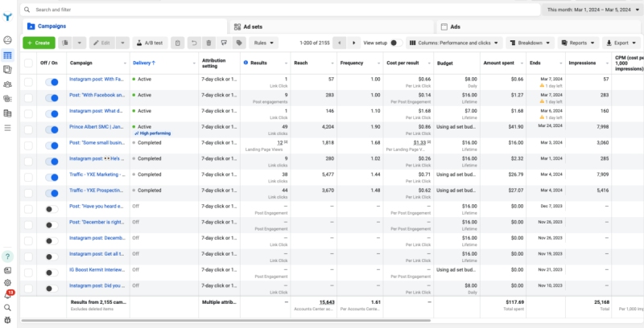Click the 'Results from 2,155 cam...' summary text

click(98, 302)
